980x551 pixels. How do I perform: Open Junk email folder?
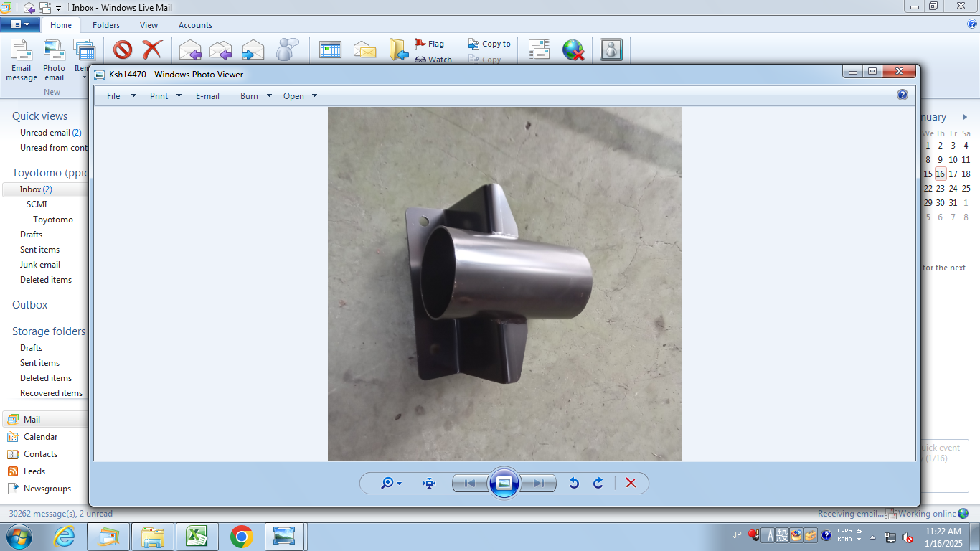(x=40, y=265)
